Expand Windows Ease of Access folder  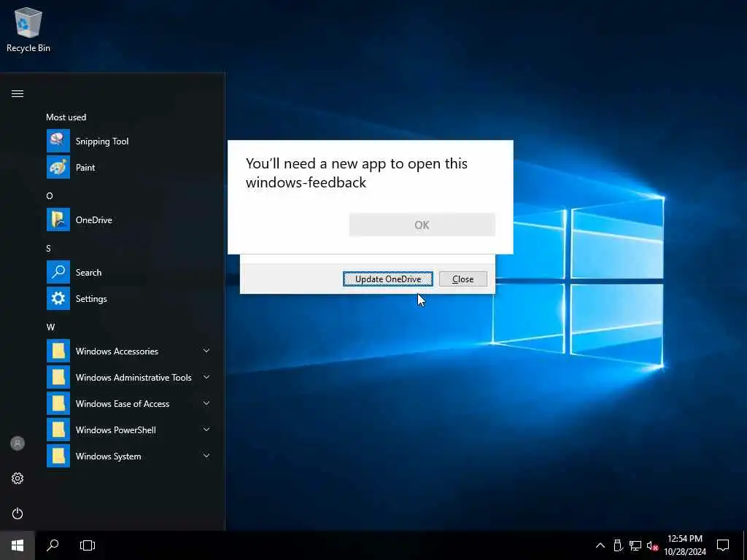point(128,403)
